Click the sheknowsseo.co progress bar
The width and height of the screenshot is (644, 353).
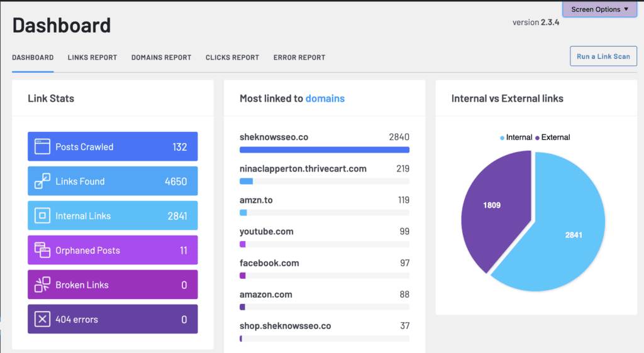pos(325,149)
